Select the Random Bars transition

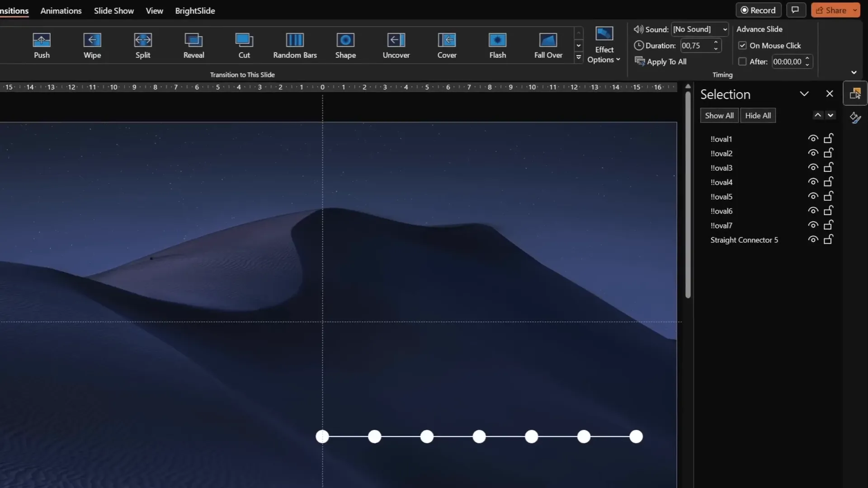tap(295, 45)
